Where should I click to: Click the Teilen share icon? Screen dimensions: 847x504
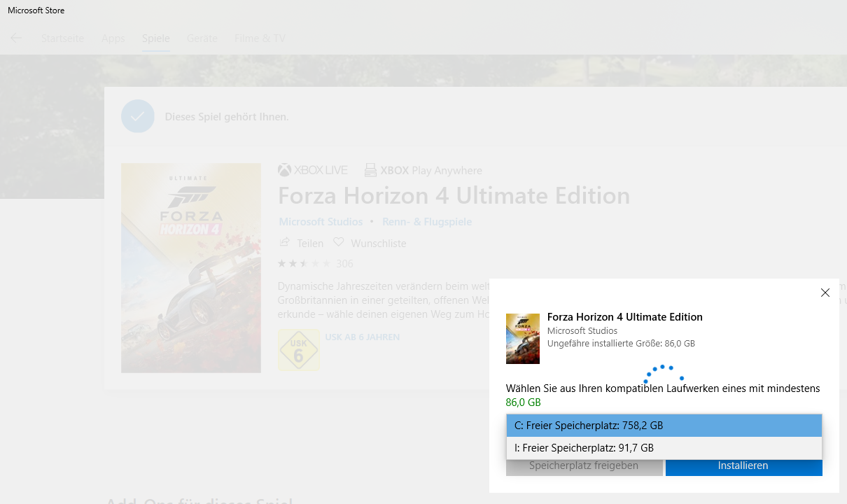[x=284, y=243]
